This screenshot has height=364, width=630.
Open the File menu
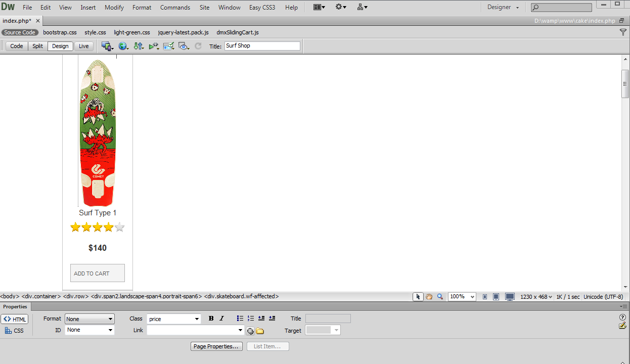[x=27, y=8]
